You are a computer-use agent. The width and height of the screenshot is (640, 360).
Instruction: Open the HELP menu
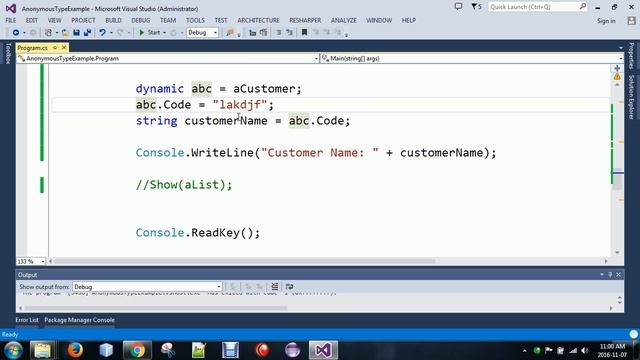pyautogui.click(x=409, y=20)
